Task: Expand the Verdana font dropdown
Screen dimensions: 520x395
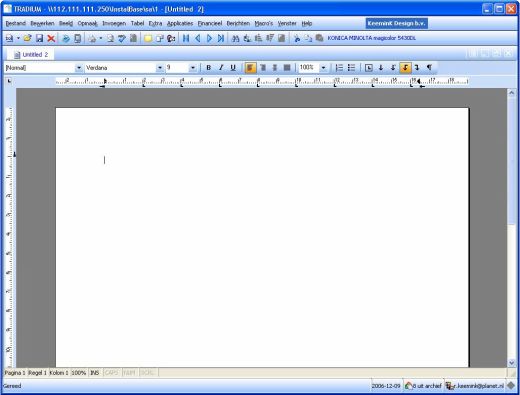Action: pos(160,68)
